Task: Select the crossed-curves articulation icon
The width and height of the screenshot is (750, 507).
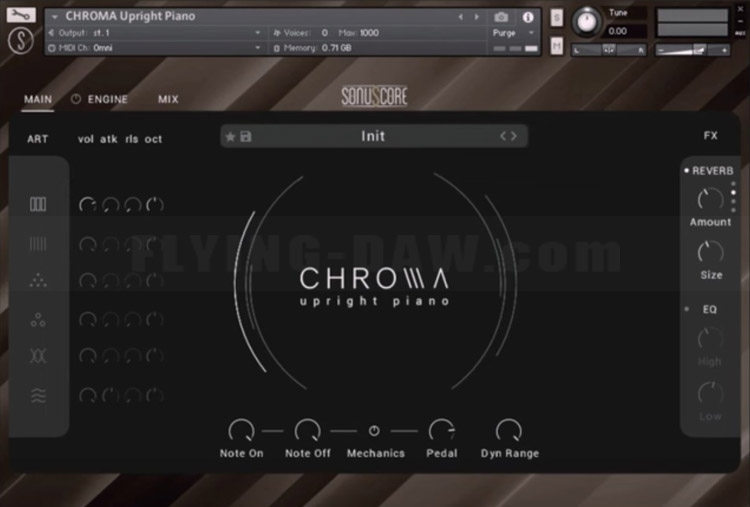Action: coord(38,356)
